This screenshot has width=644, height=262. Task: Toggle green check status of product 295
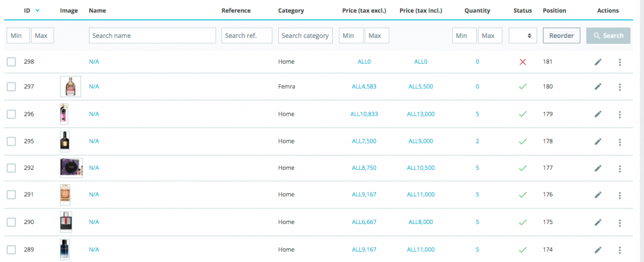click(x=522, y=141)
